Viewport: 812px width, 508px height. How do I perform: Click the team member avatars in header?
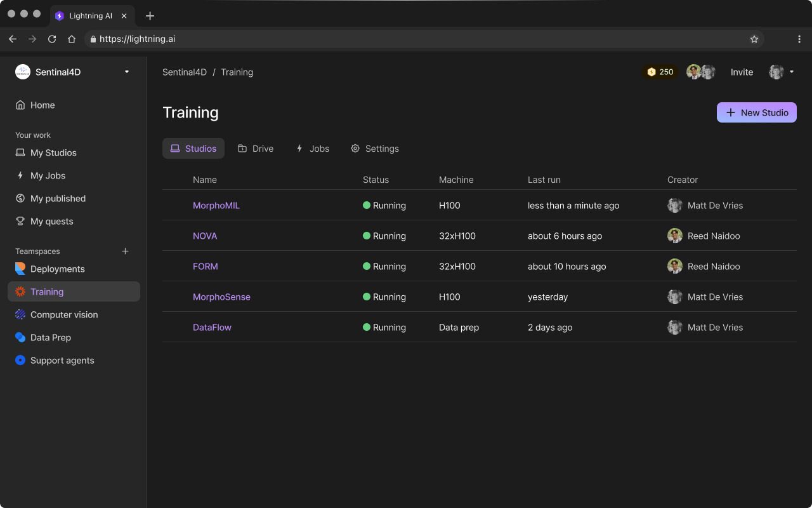pyautogui.click(x=701, y=72)
